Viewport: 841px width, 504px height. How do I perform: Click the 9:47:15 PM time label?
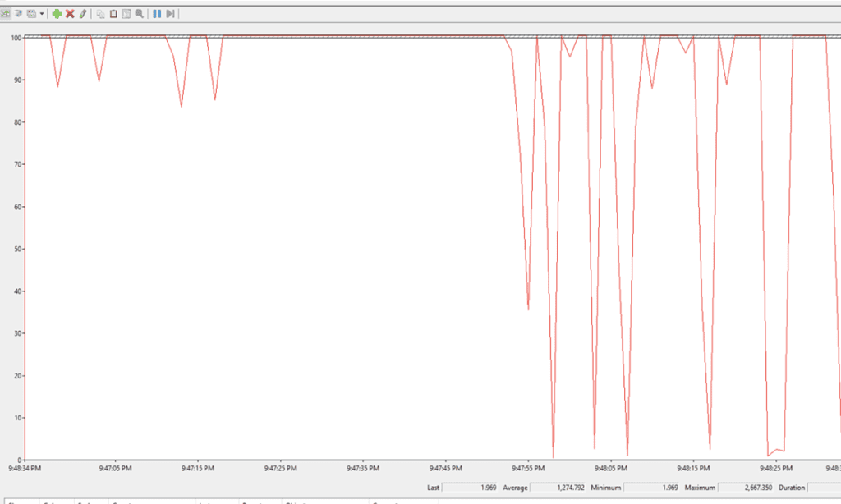(198, 468)
